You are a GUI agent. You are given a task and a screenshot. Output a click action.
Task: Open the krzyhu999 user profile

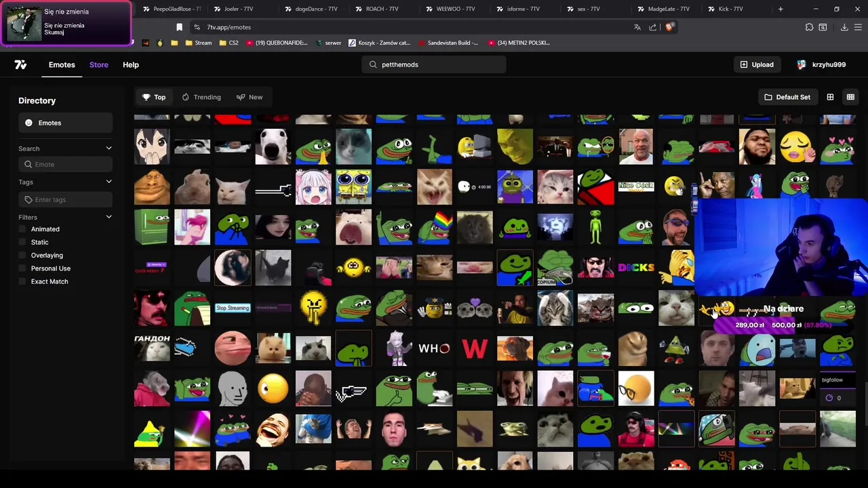(822, 64)
